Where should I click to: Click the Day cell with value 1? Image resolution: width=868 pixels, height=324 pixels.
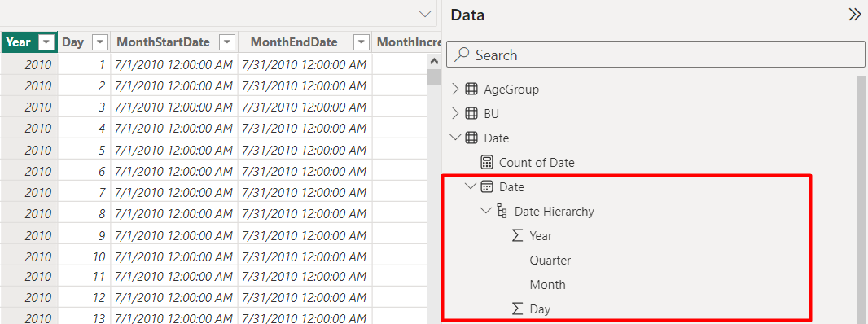[84, 65]
